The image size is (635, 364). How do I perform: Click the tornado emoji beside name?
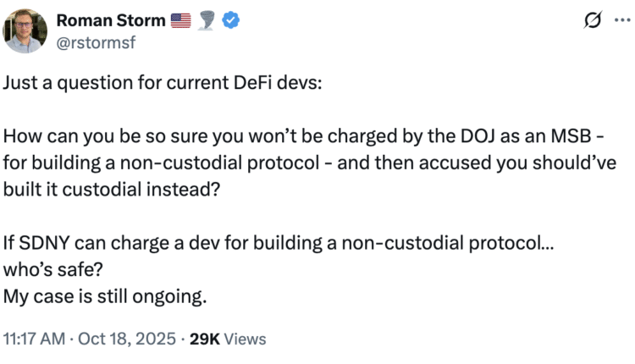click(x=207, y=21)
